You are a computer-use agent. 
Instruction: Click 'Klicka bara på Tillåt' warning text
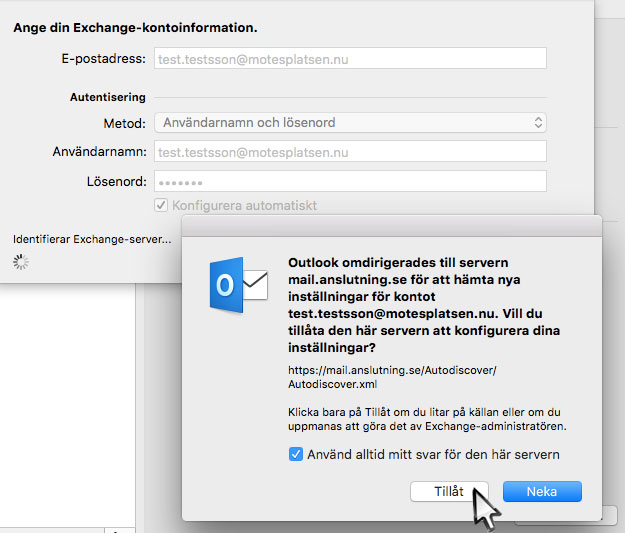(427, 419)
